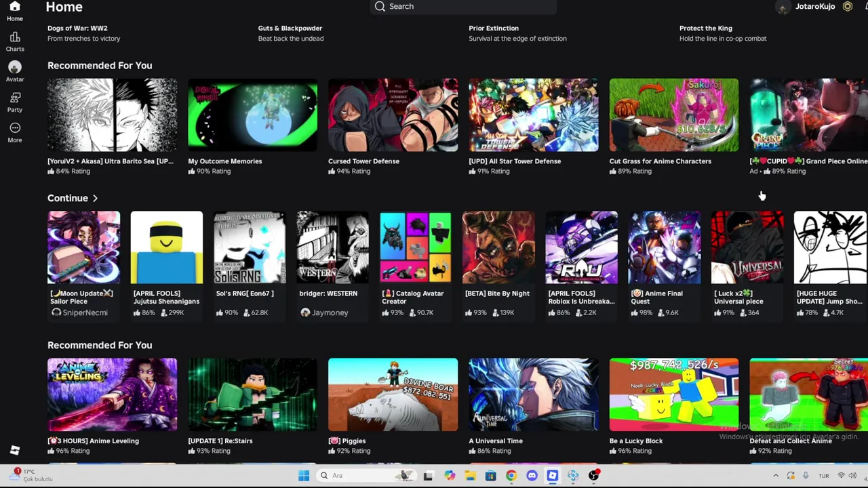This screenshot has height=488, width=868.
Task: Click the Search input field
Action: (464, 6)
